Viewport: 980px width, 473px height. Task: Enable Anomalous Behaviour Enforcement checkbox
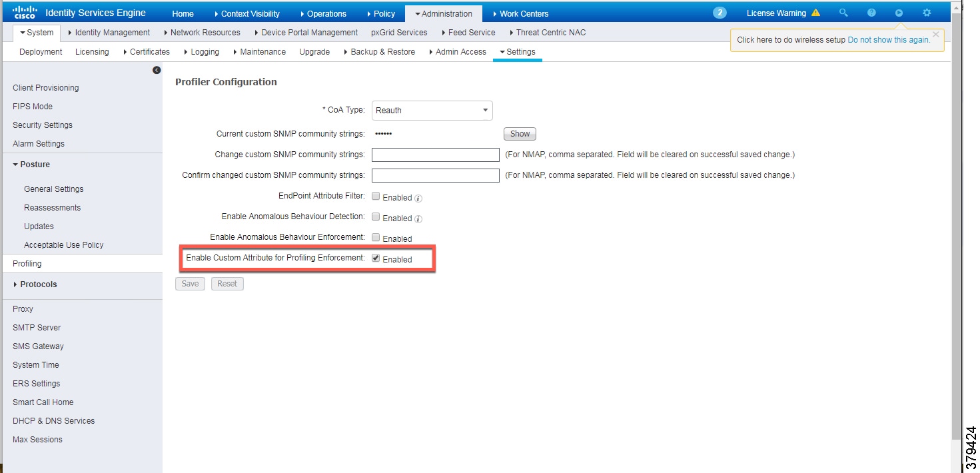pos(376,238)
